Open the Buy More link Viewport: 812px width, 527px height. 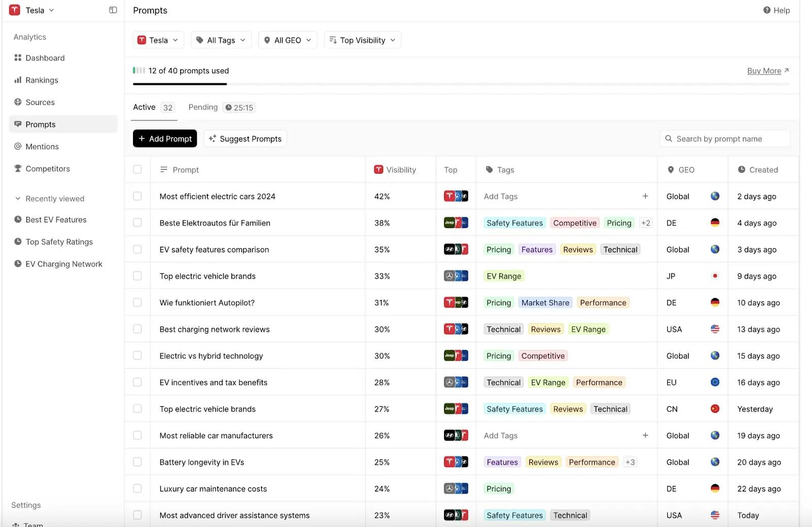point(764,71)
